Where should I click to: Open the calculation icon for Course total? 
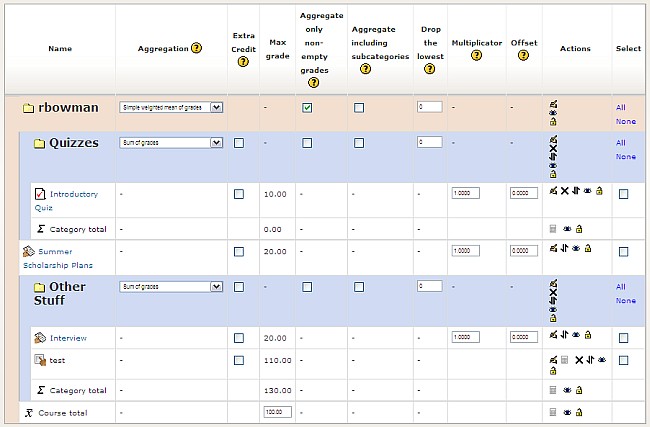[x=553, y=411]
